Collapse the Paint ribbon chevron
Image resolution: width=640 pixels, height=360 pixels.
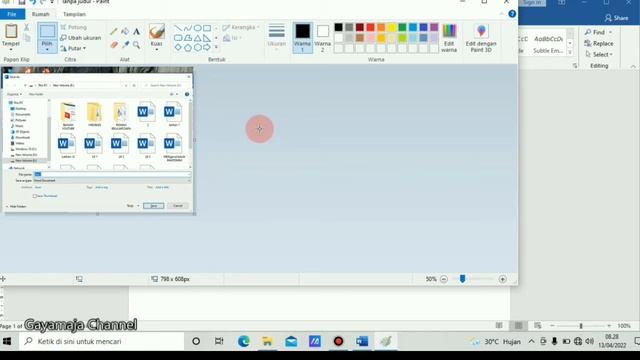click(501, 14)
